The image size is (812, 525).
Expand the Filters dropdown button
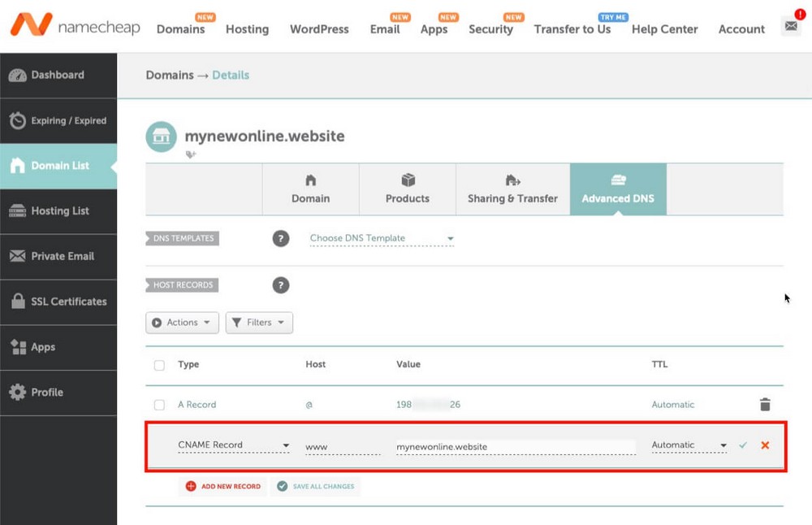[x=259, y=323]
